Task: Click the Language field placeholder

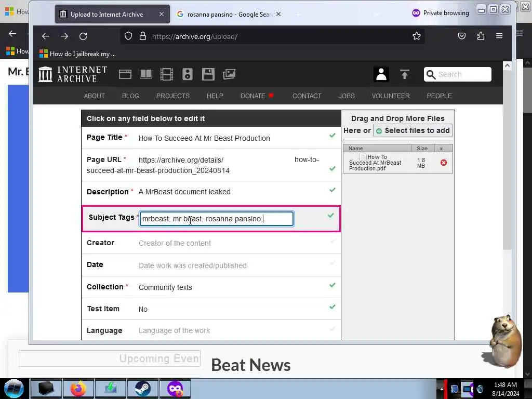Action: 174,330
